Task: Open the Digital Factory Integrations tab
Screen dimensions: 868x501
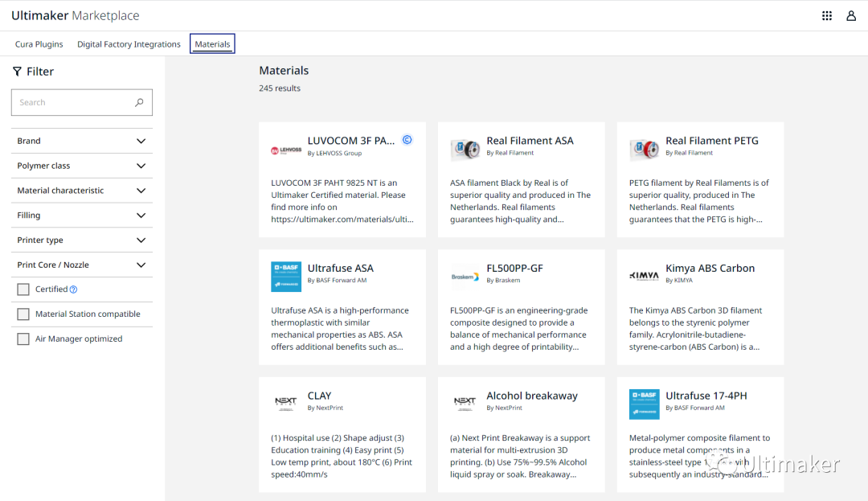Action: point(129,44)
